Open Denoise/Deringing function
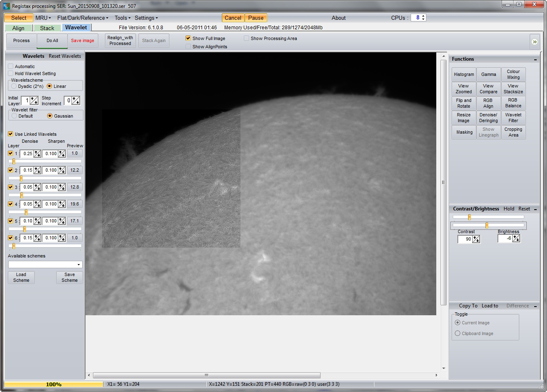This screenshot has width=547, height=392. 489,118
